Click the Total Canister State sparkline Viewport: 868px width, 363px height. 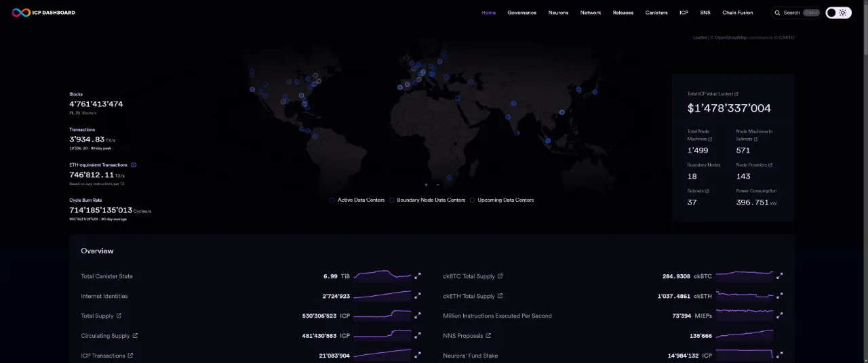pyautogui.click(x=382, y=276)
